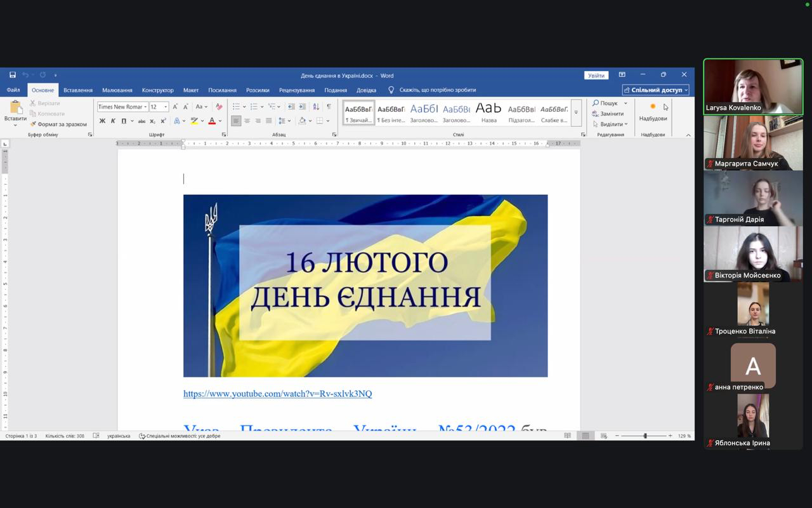812x508 pixels.
Task: Switch to the Вставлення ribbon tab
Action: point(78,90)
